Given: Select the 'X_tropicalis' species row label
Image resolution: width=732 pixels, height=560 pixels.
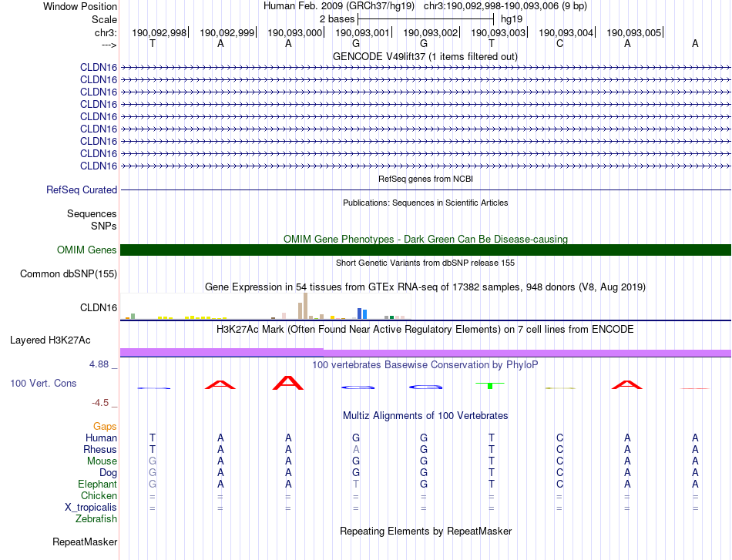Looking at the screenshot, I should (91, 508).
